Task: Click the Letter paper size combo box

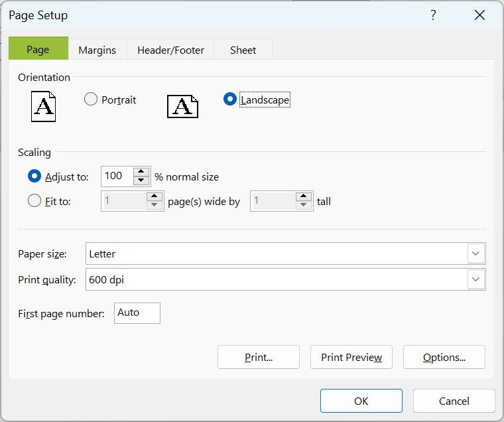Action: coord(285,253)
